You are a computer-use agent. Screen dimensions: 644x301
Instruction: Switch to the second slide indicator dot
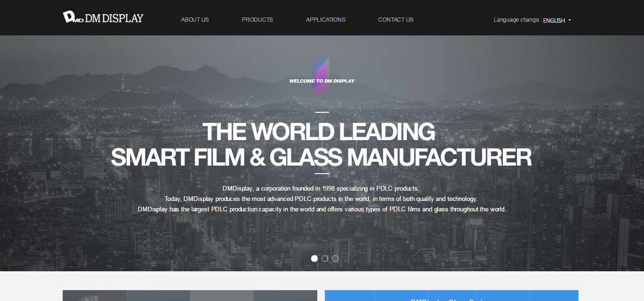[x=325, y=259]
